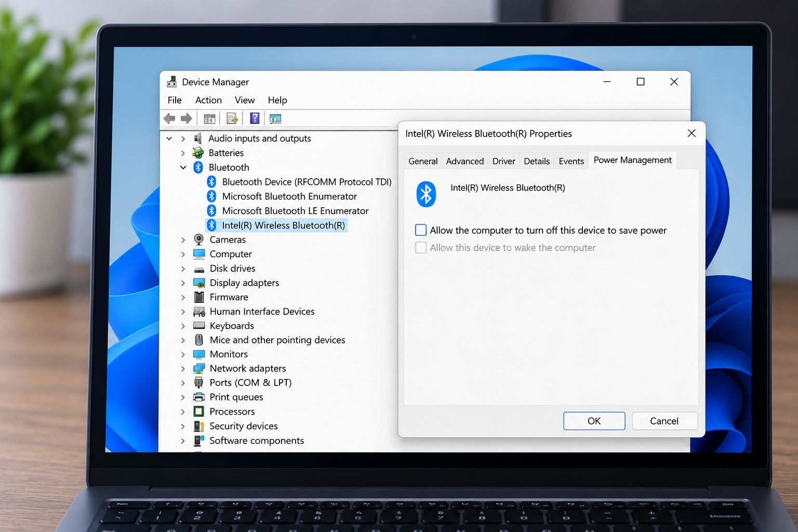Click the Human Interface Devices icon
This screenshot has height=532, width=798.
tap(199, 312)
